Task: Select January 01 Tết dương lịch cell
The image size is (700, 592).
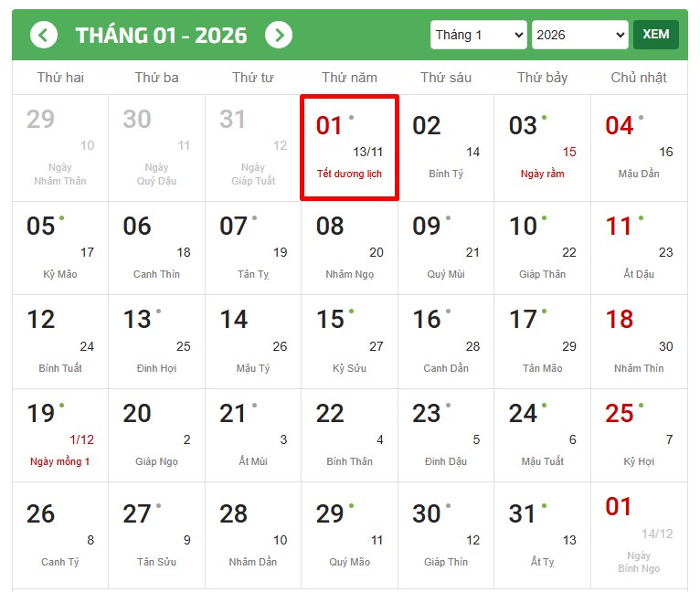Action: [x=349, y=147]
